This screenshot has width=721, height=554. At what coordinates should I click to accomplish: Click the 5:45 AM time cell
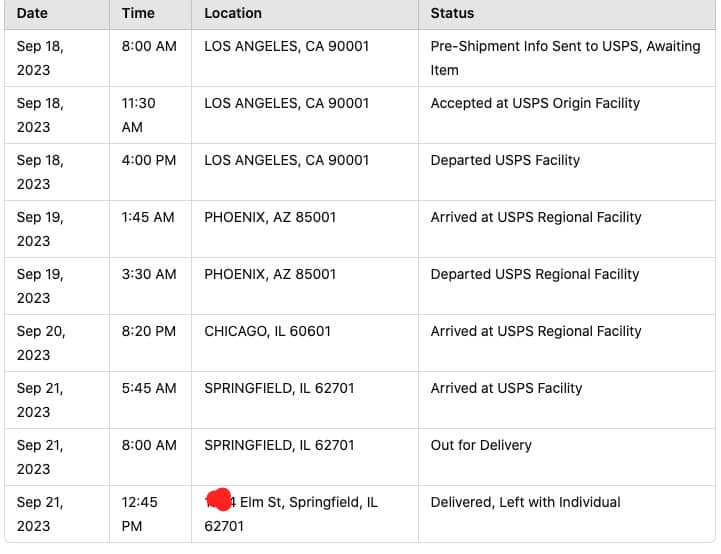tap(149, 388)
